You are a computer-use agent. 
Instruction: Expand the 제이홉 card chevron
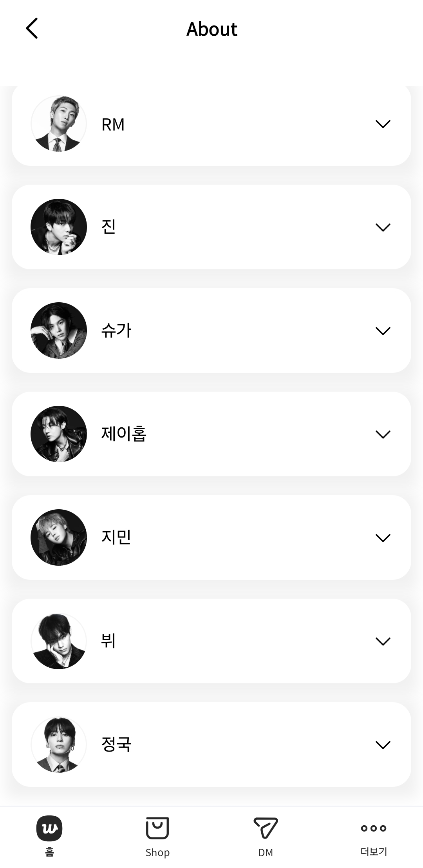point(383,434)
